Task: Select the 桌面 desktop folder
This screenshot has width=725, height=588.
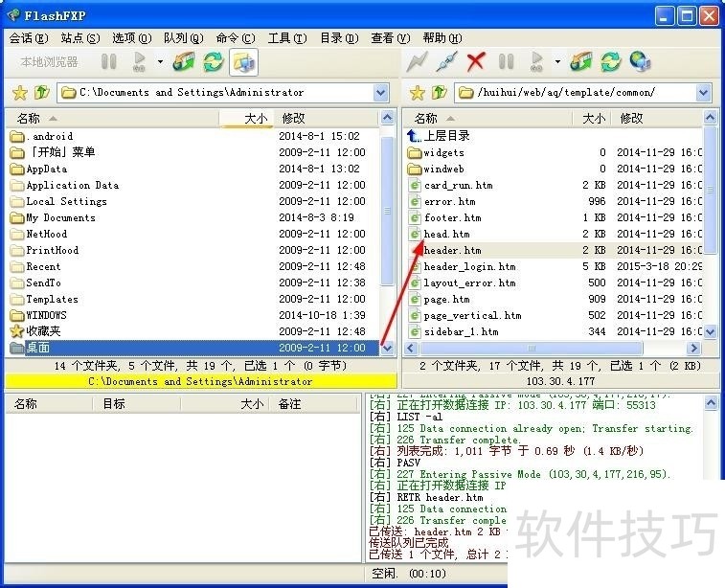Action: pyautogui.click(x=193, y=348)
